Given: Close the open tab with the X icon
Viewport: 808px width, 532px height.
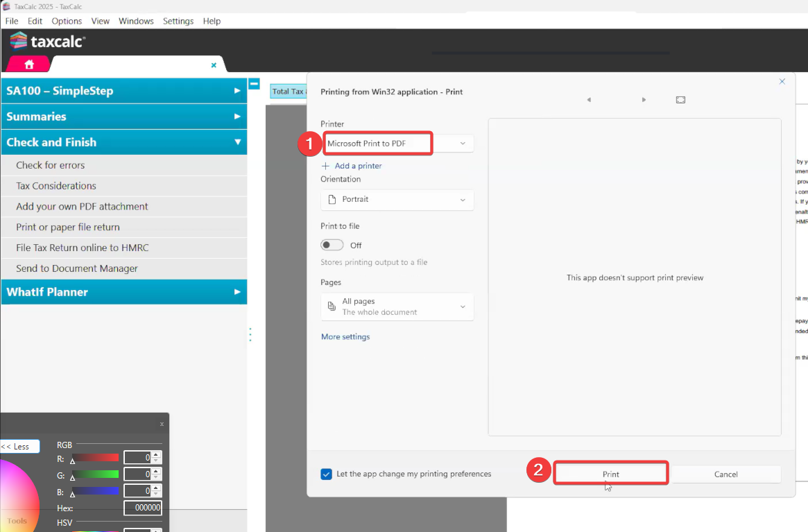Looking at the screenshot, I should [214, 65].
